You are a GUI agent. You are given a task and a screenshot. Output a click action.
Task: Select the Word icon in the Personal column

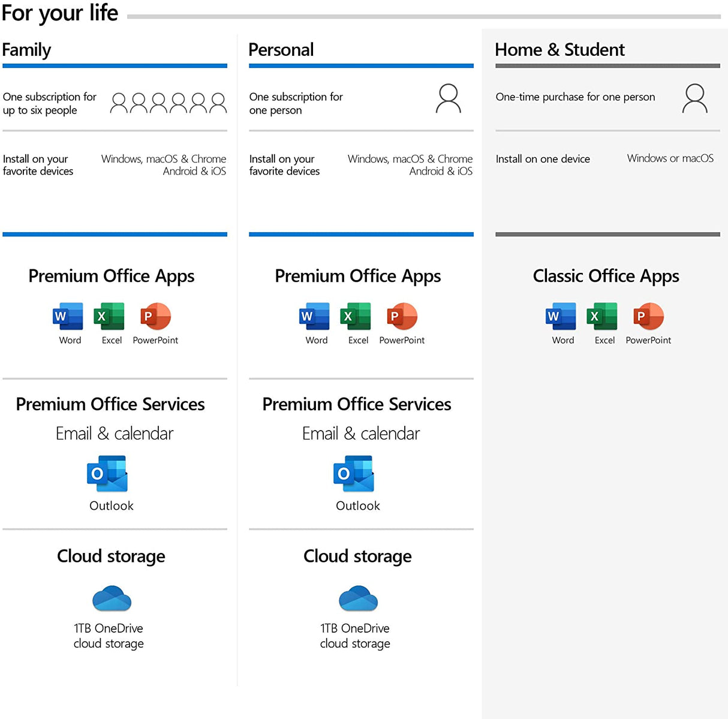pyautogui.click(x=314, y=316)
